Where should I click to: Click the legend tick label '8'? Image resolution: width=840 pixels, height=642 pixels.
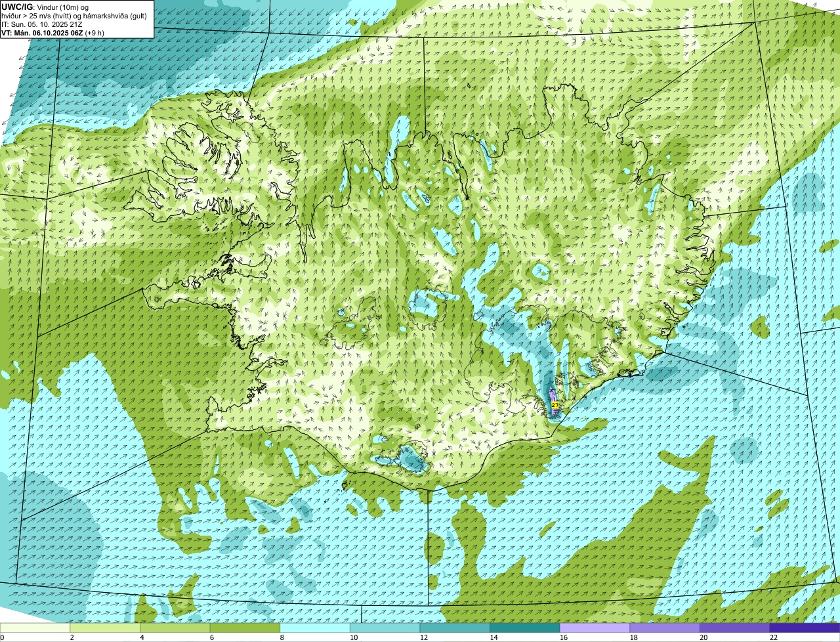(x=282, y=637)
